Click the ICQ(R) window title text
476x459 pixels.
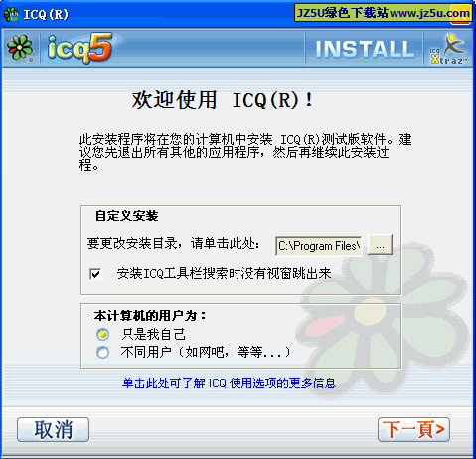pyautogui.click(x=46, y=15)
